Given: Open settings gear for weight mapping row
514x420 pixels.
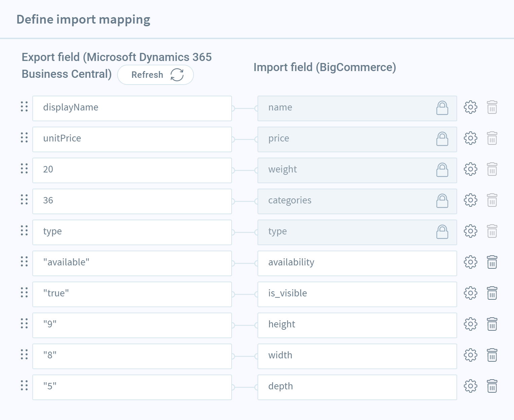Looking at the screenshot, I should pos(470,169).
